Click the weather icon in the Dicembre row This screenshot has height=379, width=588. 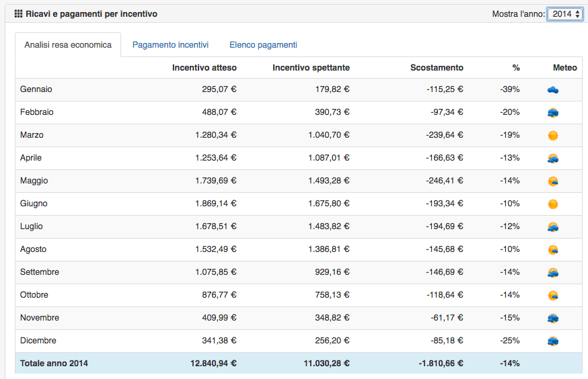[x=553, y=341]
